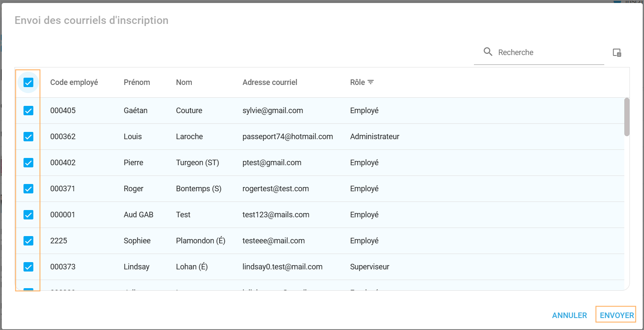Uncheck the checkbox for Louis Laroche
644x330 pixels.
pyautogui.click(x=28, y=137)
